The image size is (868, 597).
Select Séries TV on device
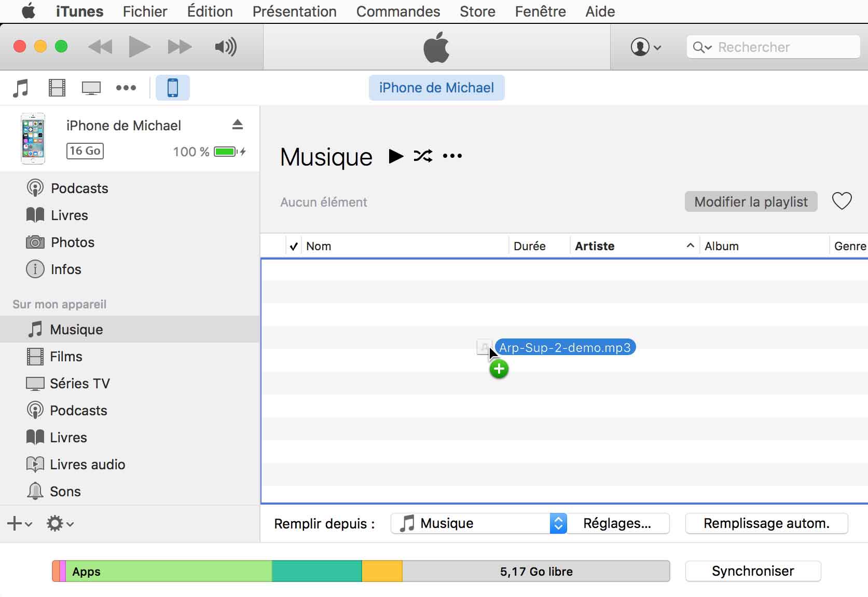pyautogui.click(x=130, y=383)
